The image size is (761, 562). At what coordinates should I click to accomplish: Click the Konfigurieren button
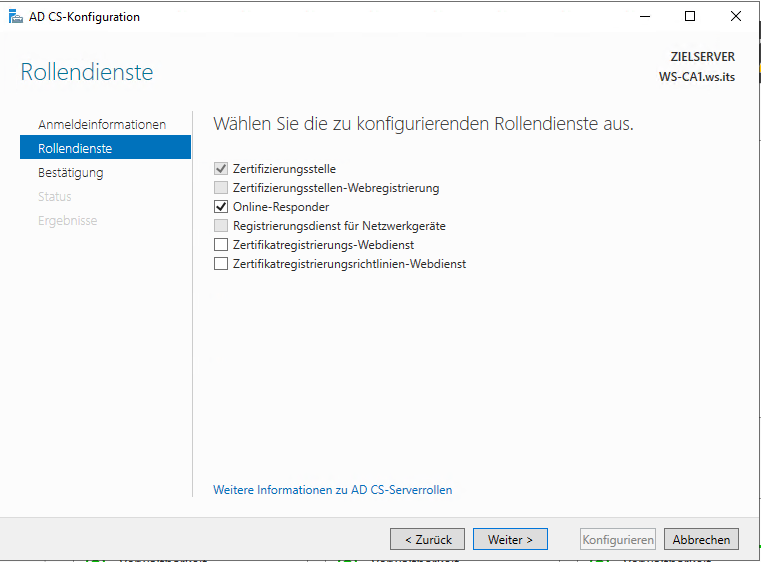618,539
